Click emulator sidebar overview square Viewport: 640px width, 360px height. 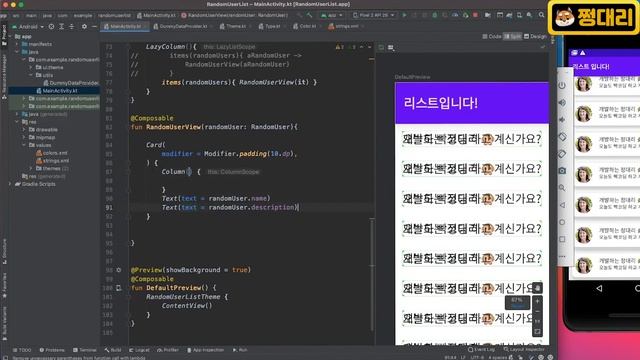tap(562, 239)
